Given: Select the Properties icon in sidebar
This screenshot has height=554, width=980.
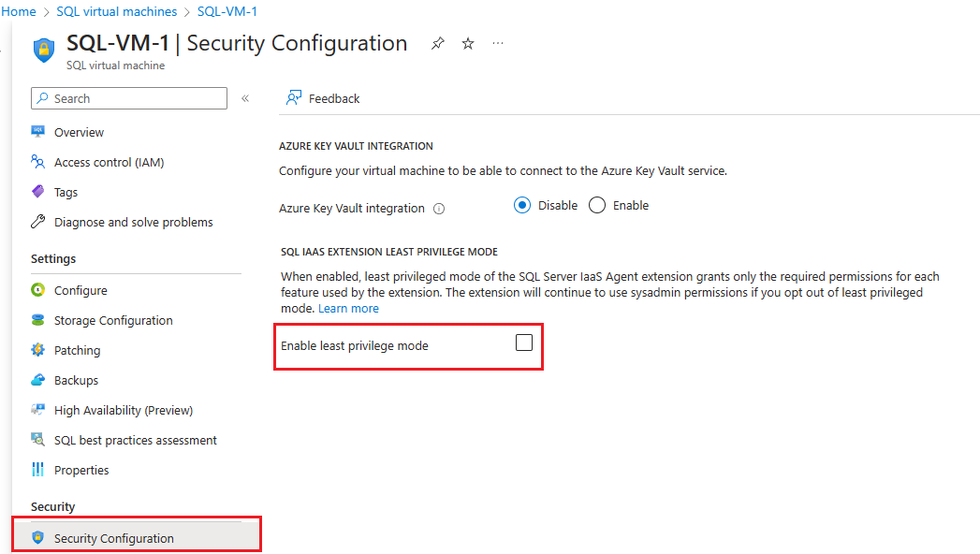Looking at the screenshot, I should tap(37, 470).
